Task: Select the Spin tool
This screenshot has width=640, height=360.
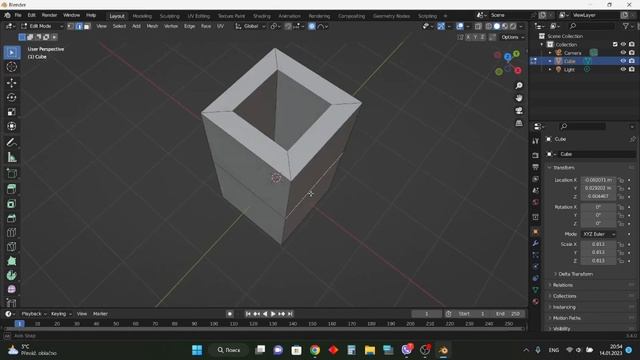Action: (11, 275)
